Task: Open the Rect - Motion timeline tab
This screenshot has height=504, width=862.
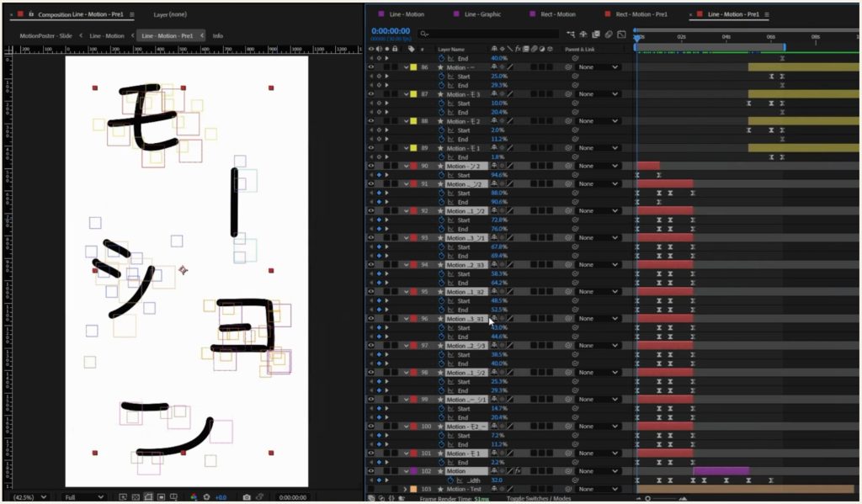Action: pos(554,14)
